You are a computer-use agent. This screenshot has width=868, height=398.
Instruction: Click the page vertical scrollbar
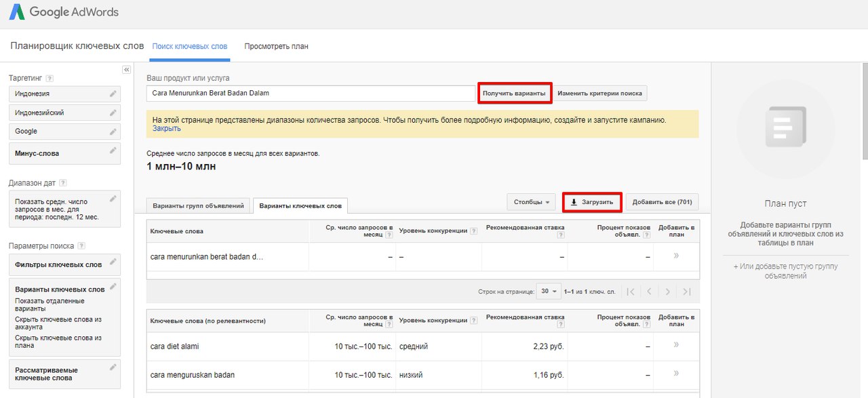865,111
